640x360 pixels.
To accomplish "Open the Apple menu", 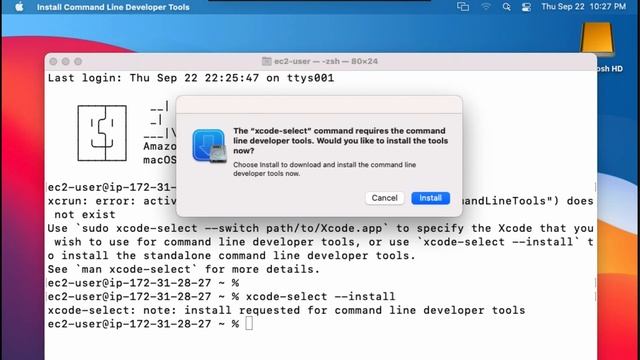I will [19, 7].
